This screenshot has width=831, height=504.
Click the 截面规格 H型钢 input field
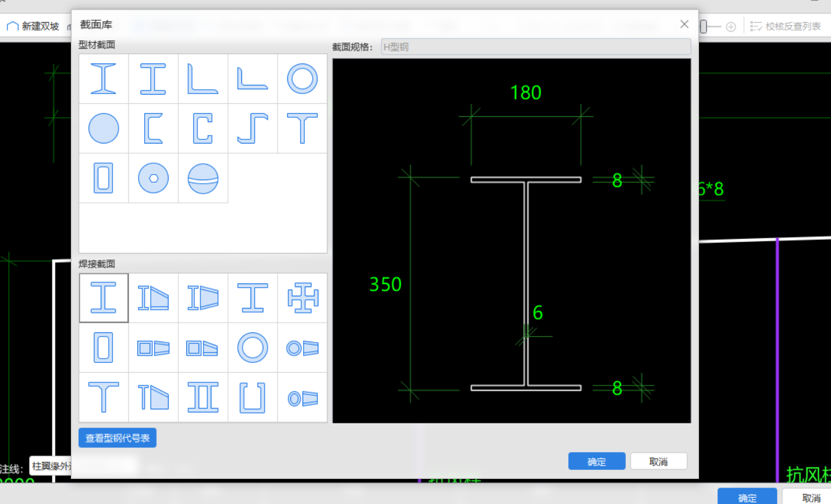pos(536,46)
